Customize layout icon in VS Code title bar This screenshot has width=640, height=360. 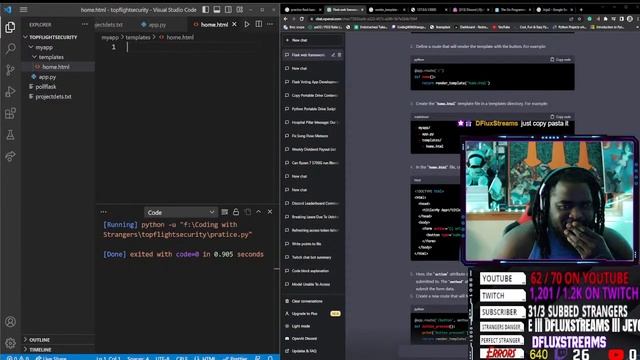(x=240, y=9)
